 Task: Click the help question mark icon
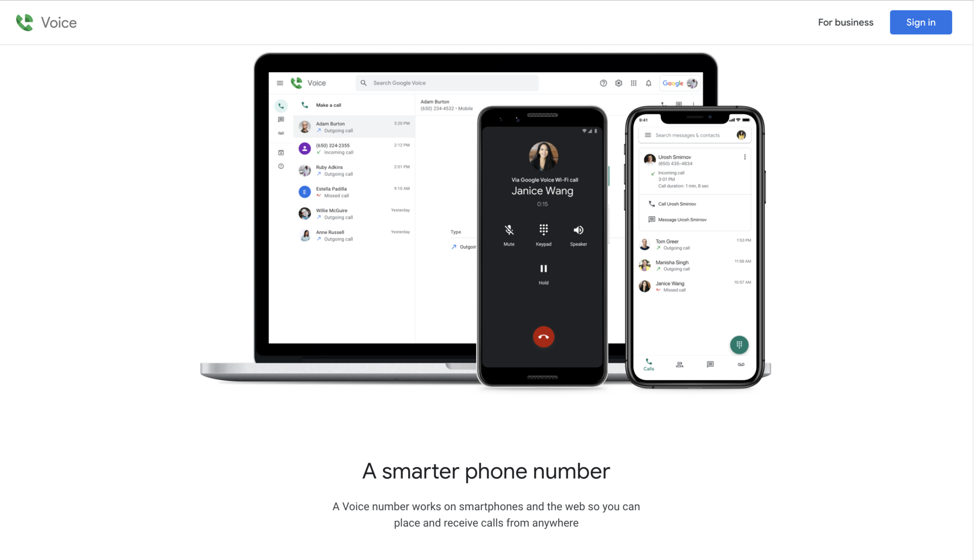(x=603, y=83)
